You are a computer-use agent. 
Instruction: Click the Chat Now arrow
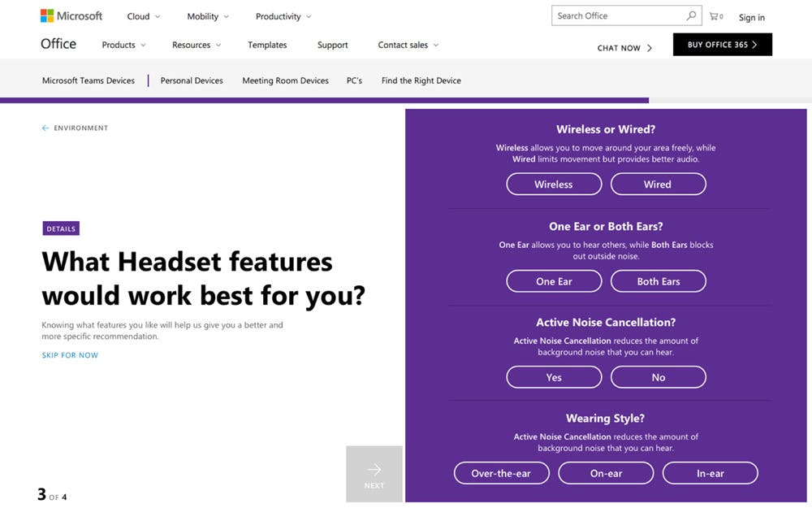[x=650, y=48]
